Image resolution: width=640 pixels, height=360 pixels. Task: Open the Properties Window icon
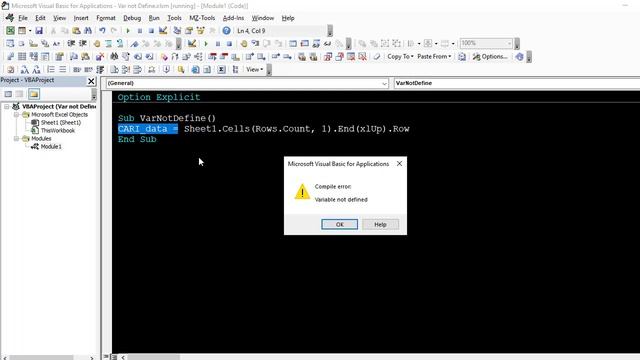point(189,31)
